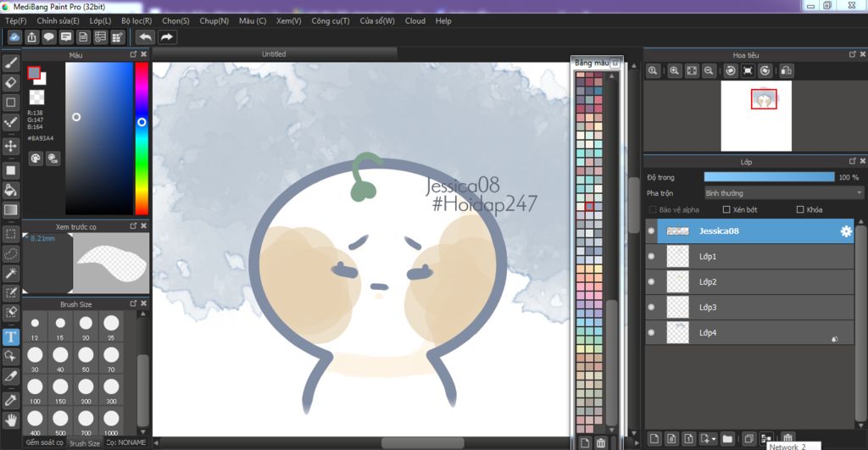868x450 pixels.
Task: Click the rainbow hue slider bar
Action: [142, 138]
